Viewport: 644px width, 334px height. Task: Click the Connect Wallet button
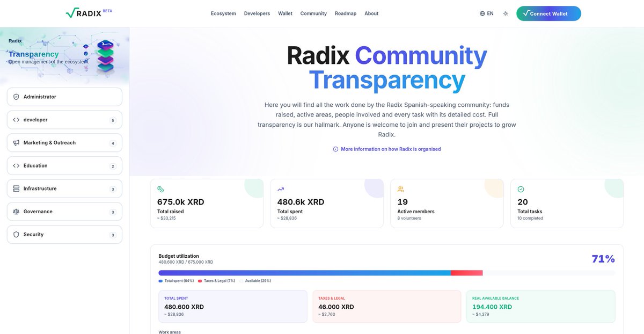coord(548,13)
